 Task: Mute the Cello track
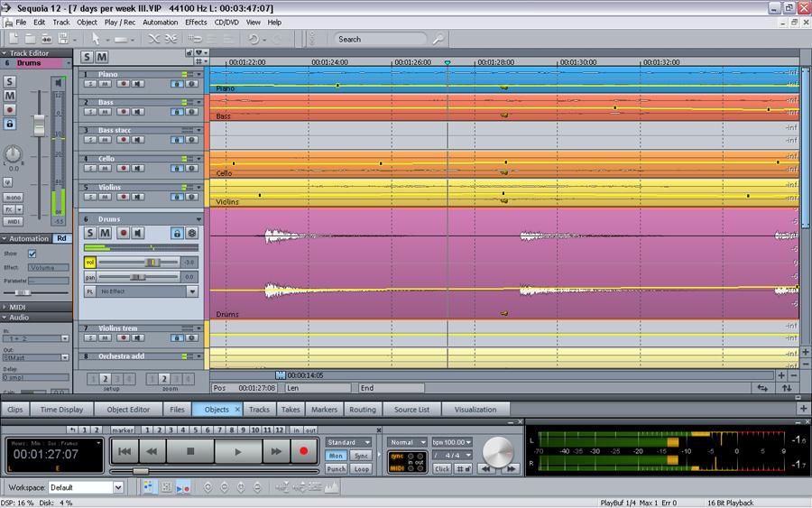[106, 168]
